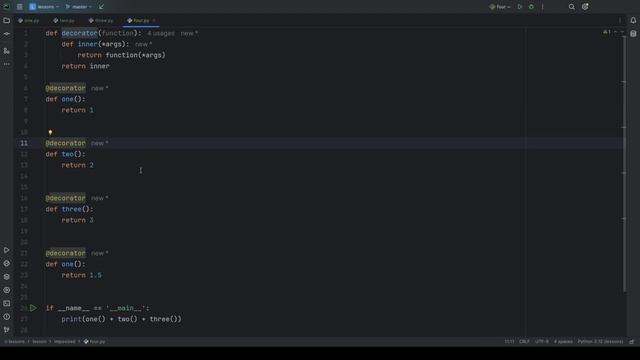The image size is (640, 360).
Task: Click 'return function(*args)' statement
Action: [122, 55]
